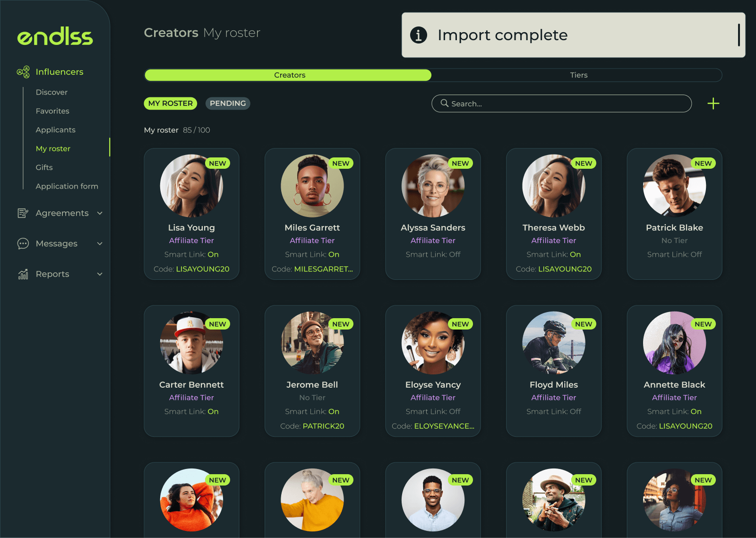
Task: Click the NEW badge on Patrick Blake
Action: coord(703,163)
